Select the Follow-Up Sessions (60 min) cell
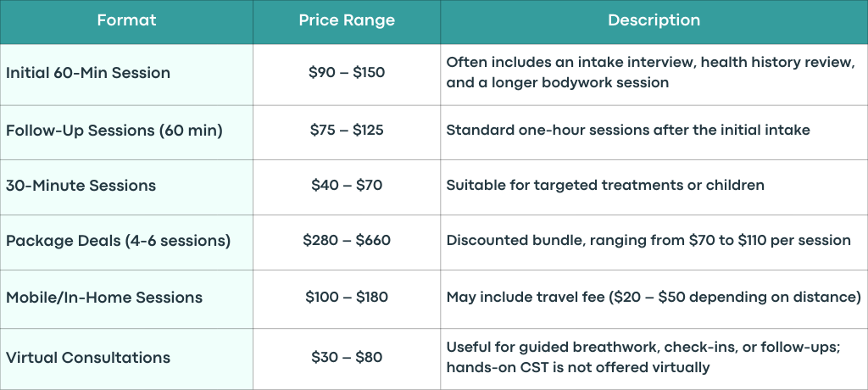 click(x=126, y=132)
